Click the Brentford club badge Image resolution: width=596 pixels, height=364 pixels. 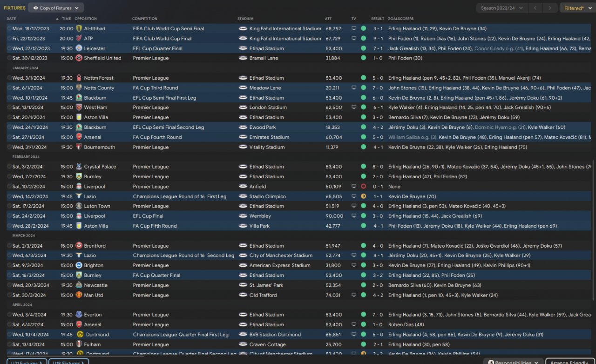tap(79, 246)
